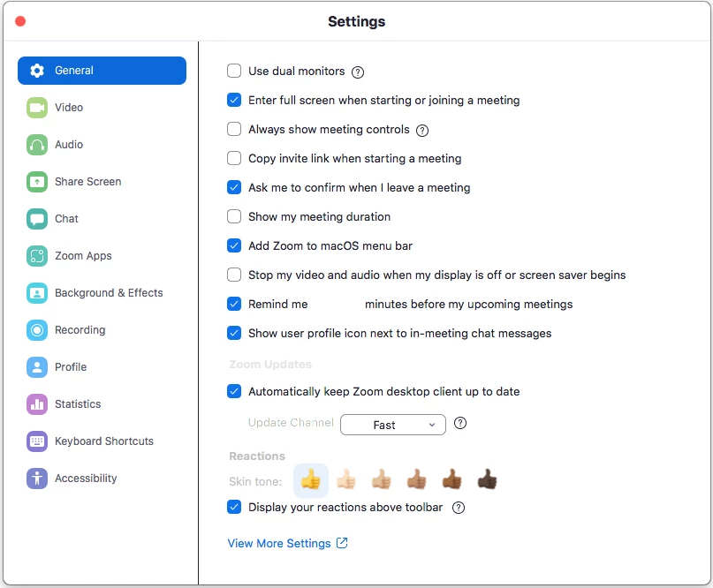This screenshot has height=588, width=713.
Task: Click the Remind me minutes input field
Action: (336, 304)
